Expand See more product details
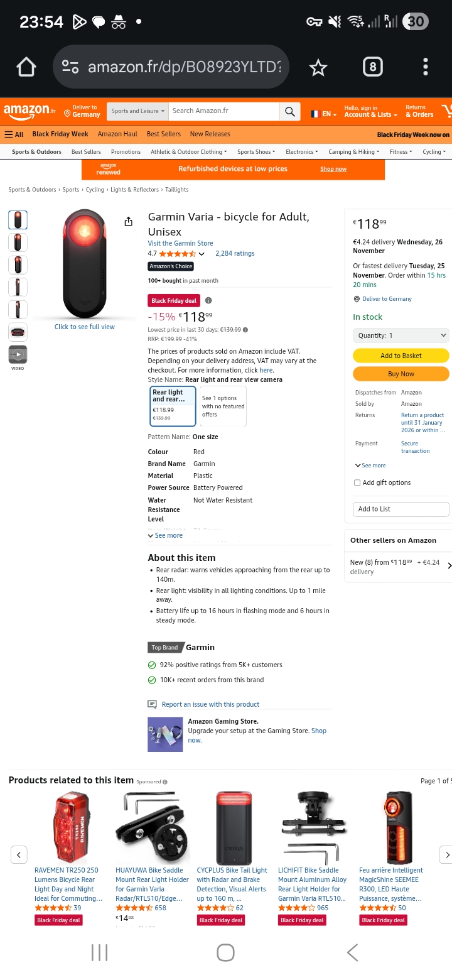The width and height of the screenshot is (452, 980). tap(165, 536)
